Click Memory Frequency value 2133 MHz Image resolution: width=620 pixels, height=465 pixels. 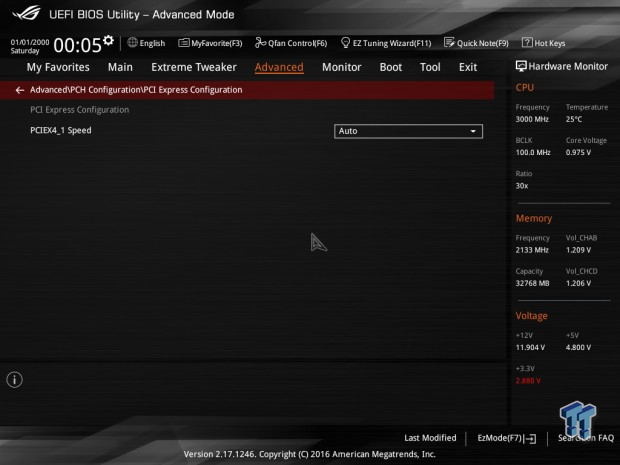(x=532, y=250)
